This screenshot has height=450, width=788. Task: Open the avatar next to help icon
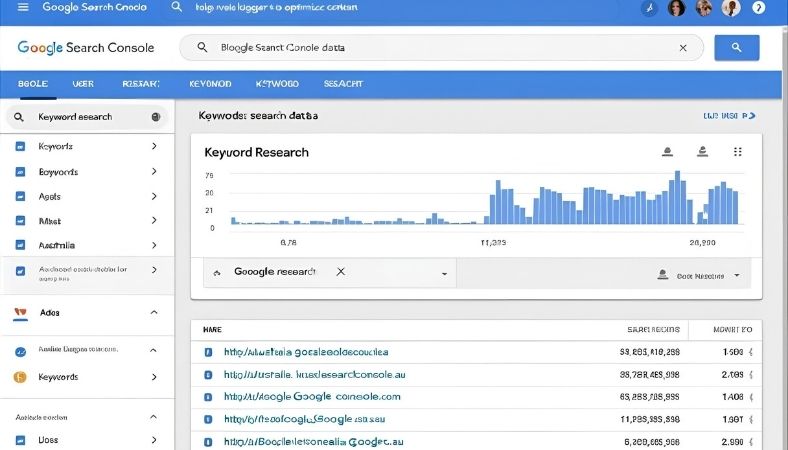coord(731,8)
